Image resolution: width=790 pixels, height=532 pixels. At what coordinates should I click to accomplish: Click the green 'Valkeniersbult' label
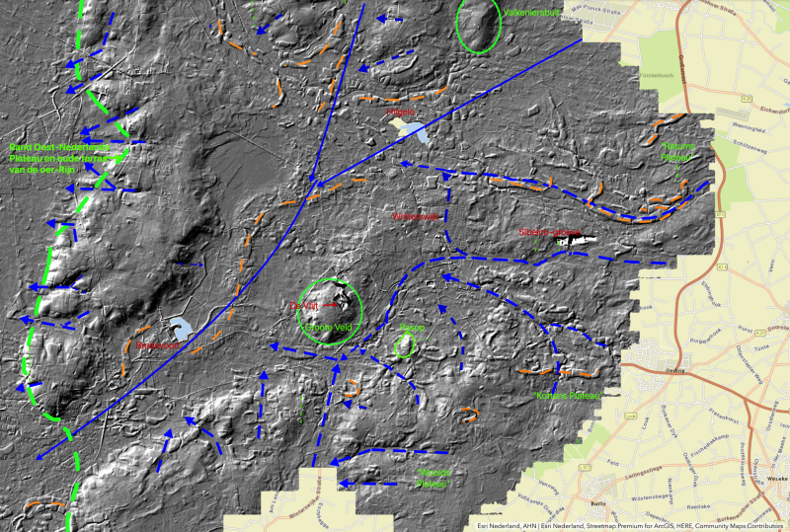point(531,14)
